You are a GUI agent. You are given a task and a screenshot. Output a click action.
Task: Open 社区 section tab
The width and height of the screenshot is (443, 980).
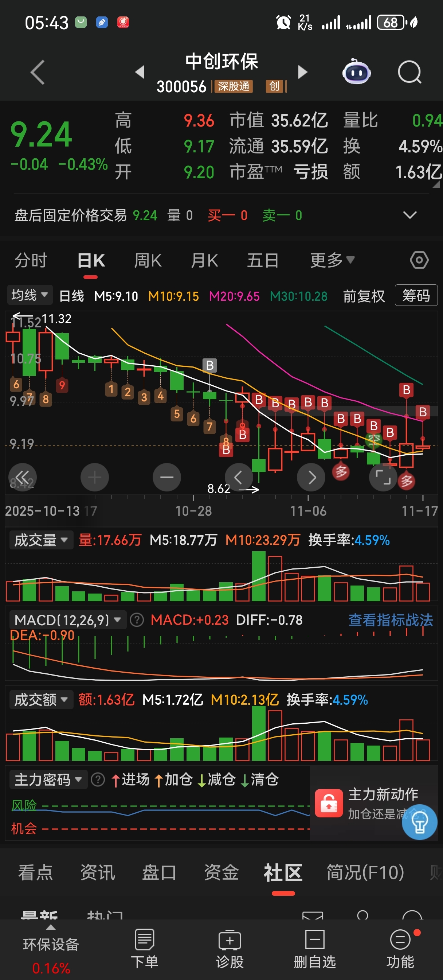pyautogui.click(x=283, y=872)
